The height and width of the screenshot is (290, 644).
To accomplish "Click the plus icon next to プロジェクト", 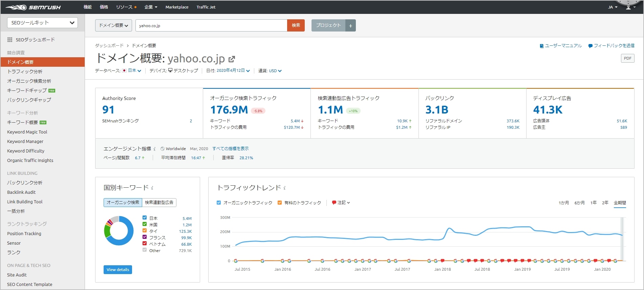I will tap(350, 25).
